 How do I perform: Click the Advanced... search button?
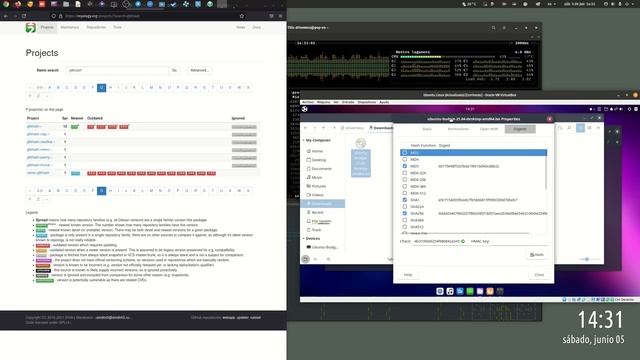199,70
